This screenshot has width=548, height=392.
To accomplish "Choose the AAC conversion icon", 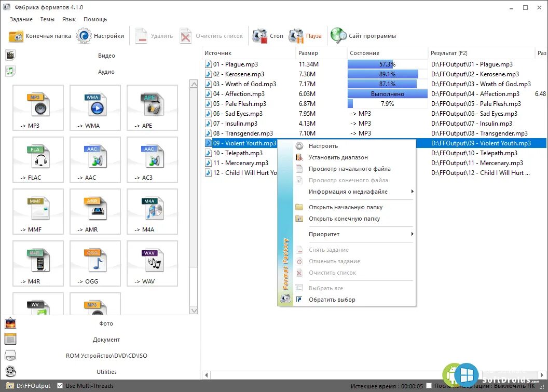I will (95, 159).
